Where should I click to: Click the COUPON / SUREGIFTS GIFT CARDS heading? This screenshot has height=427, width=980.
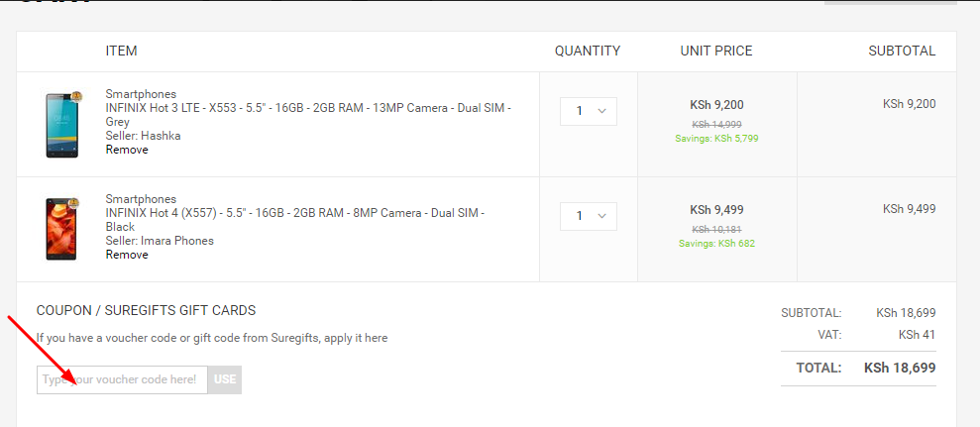[146, 310]
